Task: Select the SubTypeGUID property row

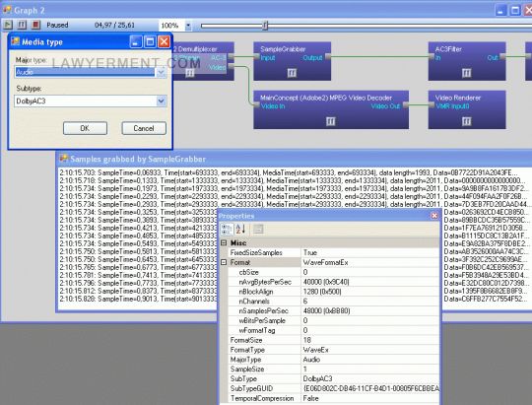Action: click(334, 388)
